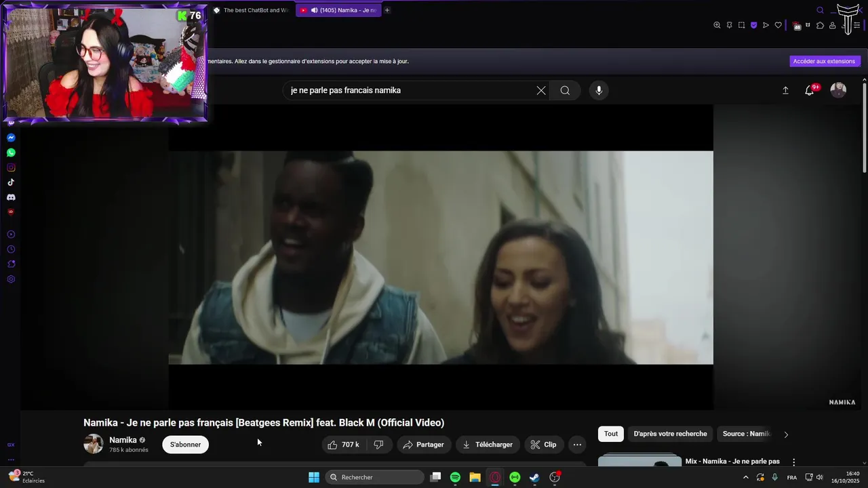Image resolution: width=868 pixels, height=488 pixels.
Task: Dislike the Namika video
Action: tap(378, 445)
